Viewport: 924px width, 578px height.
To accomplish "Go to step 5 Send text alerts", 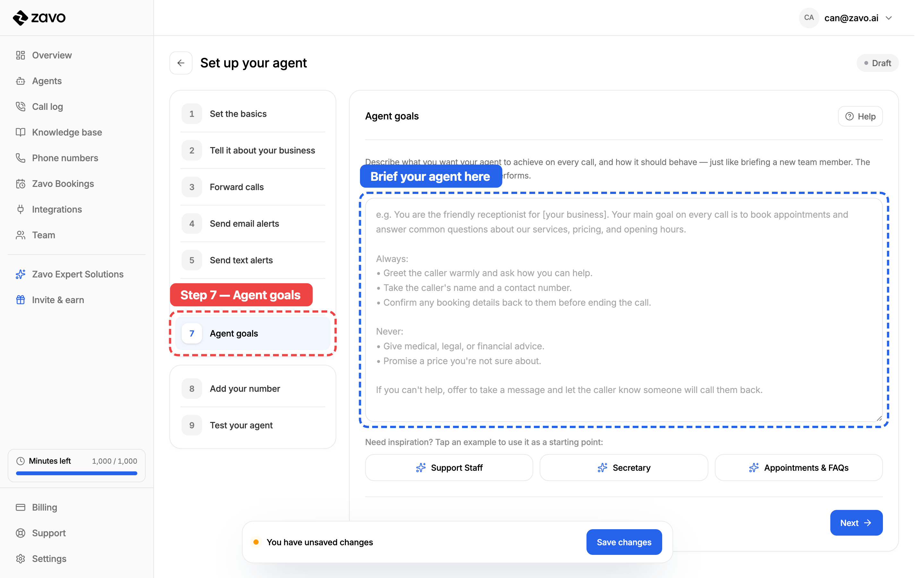I will click(x=253, y=260).
